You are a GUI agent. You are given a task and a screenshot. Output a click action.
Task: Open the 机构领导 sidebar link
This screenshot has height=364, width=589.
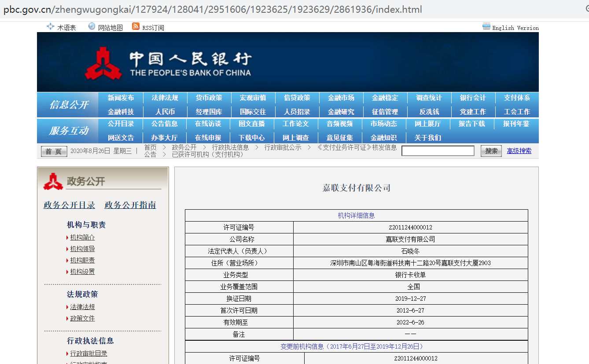click(82, 249)
